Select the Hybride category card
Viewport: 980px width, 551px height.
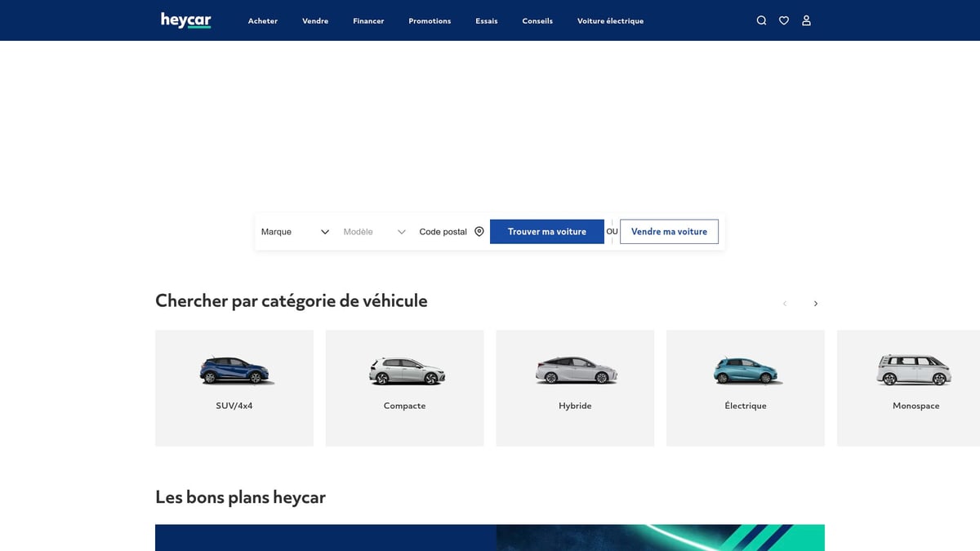pos(575,388)
